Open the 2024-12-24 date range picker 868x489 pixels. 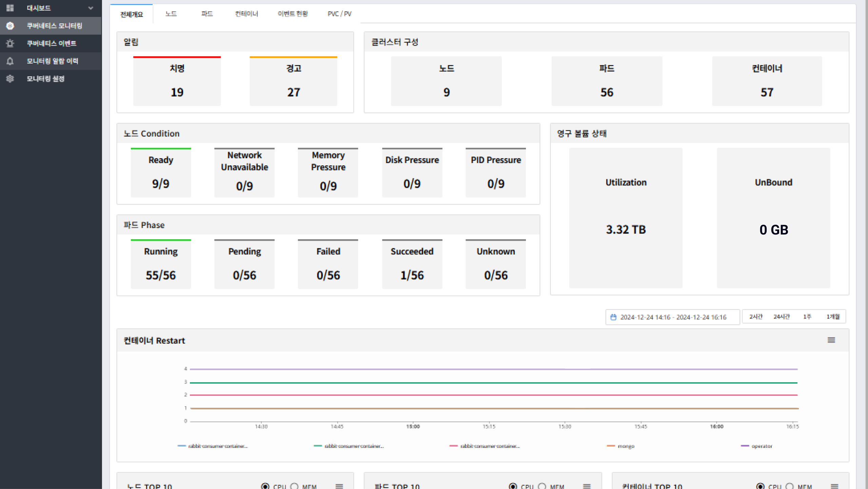click(x=673, y=317)
